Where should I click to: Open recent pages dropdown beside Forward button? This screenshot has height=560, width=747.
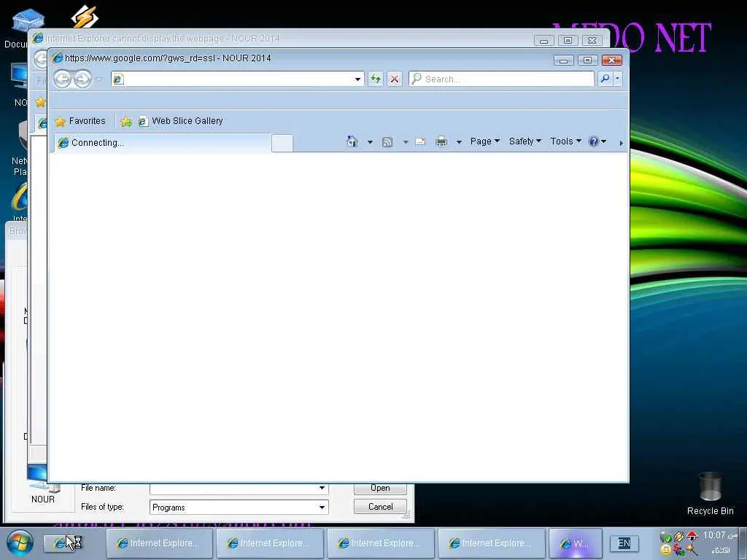[x=98, y=79]
